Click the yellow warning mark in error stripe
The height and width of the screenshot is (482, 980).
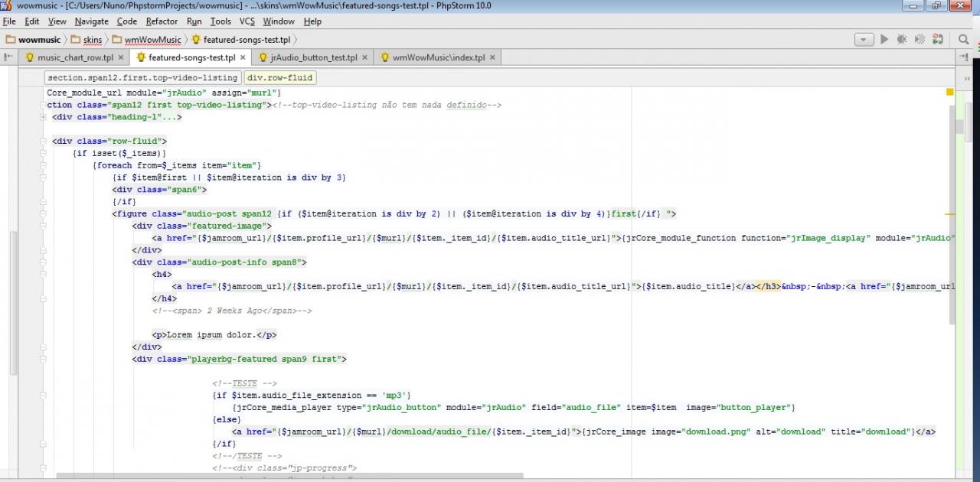coord(950,215)
